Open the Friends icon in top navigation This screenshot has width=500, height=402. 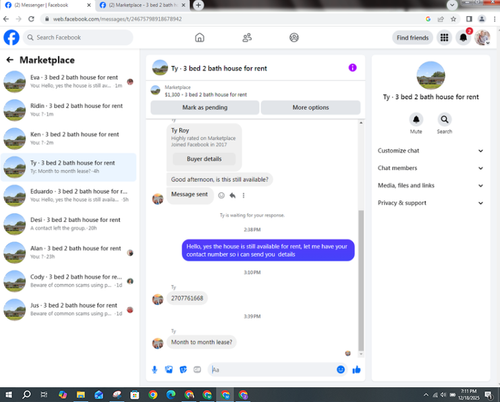[247, 37]
